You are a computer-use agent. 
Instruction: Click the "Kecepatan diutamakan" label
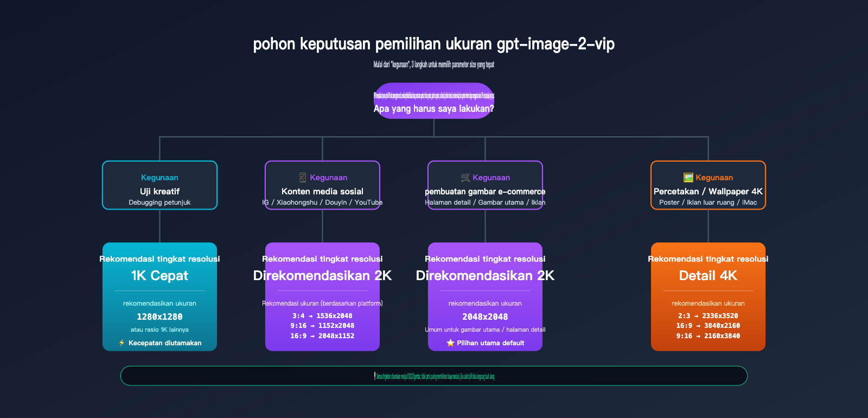[x=165, y=343]
